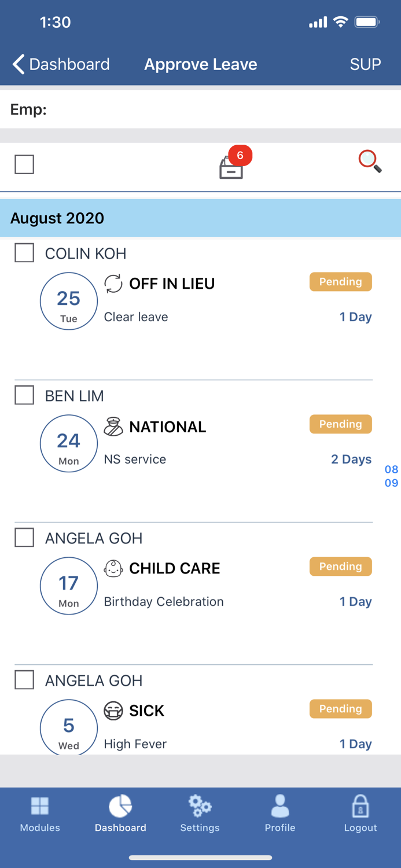Viewport: 401px width, 868px height.
Task: Open the Dashboard pie chart tab
Action: pyautogui.click(x=120, y=813)
